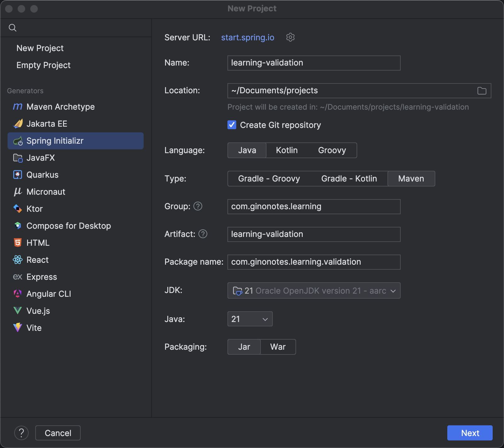Select Angular CLI generator label

click(49, 294)
